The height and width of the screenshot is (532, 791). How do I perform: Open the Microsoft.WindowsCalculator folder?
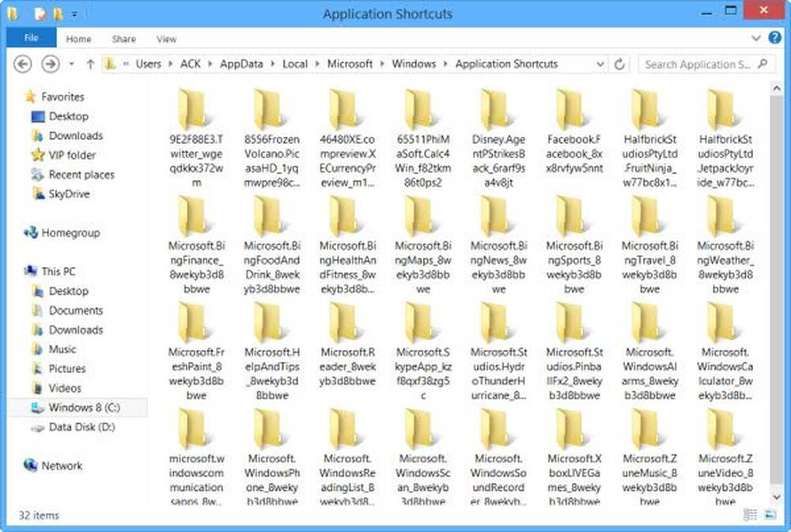coord(725,352)
